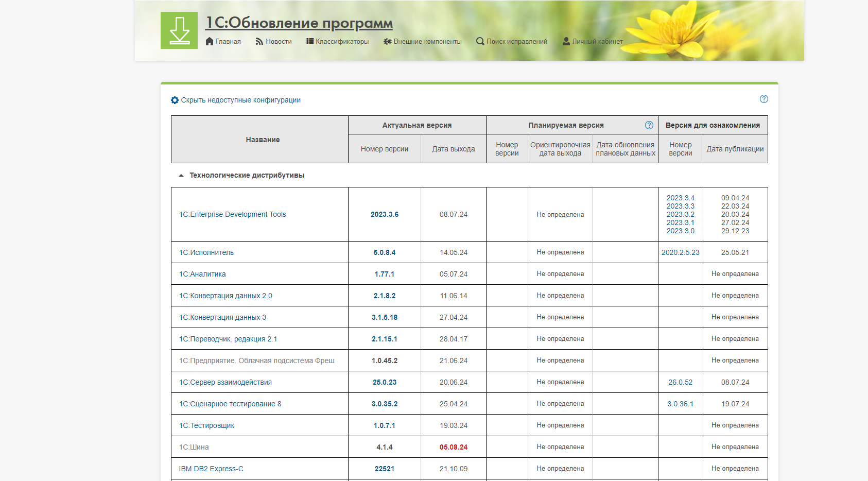
Task: Click the 1С:Обновление программ title link
Action: pos(299,23)
